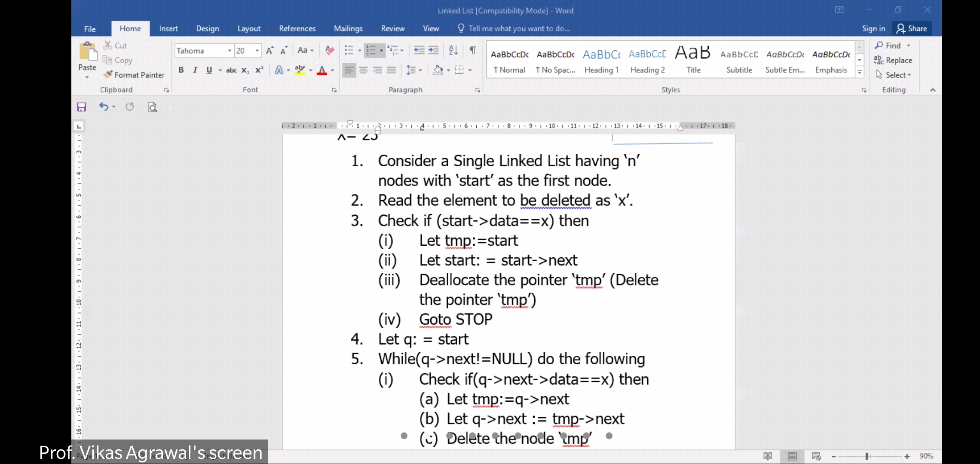Toggle Strikethrough formatting
This screenshot has width=980, height=464.
click(231, 70)
